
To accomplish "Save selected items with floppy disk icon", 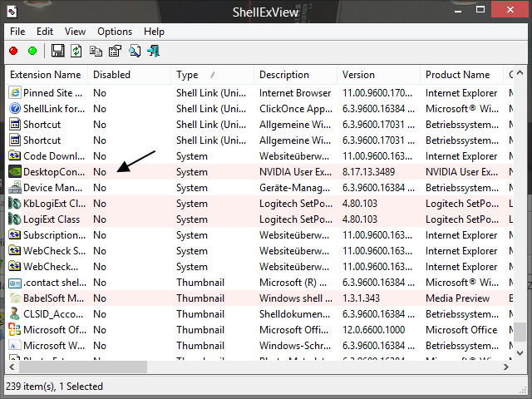I will click(57, 51).
